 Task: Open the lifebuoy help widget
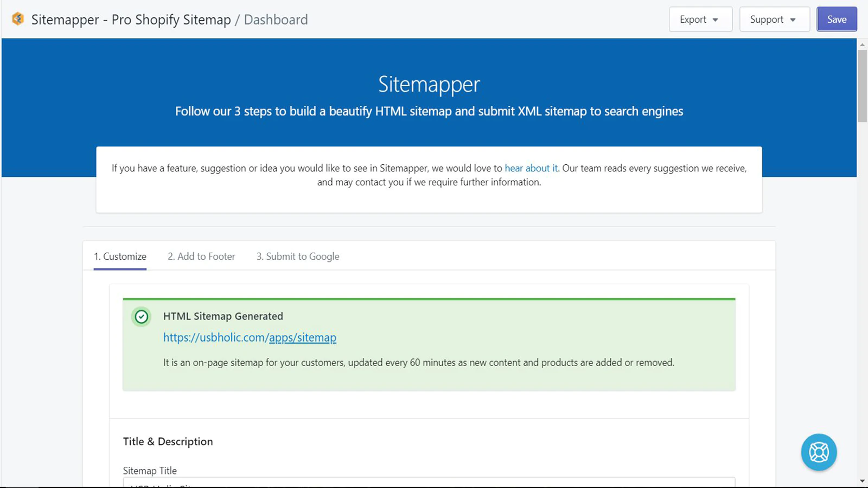click(819, 452)
